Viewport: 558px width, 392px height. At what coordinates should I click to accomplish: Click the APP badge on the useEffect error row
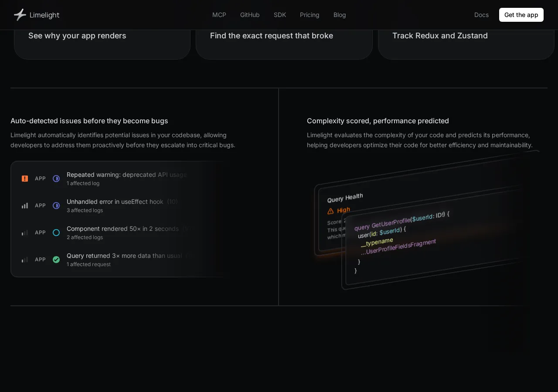tap(40, 206)
